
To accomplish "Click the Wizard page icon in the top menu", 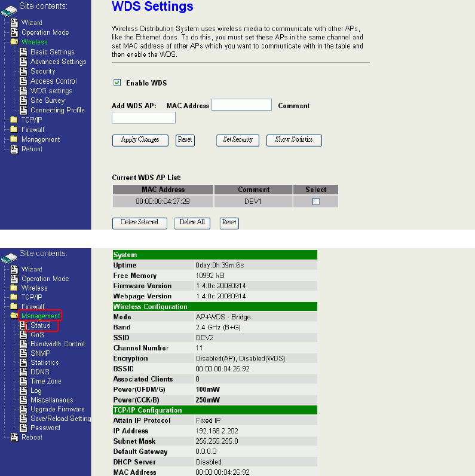I will [x=14, y=23].
